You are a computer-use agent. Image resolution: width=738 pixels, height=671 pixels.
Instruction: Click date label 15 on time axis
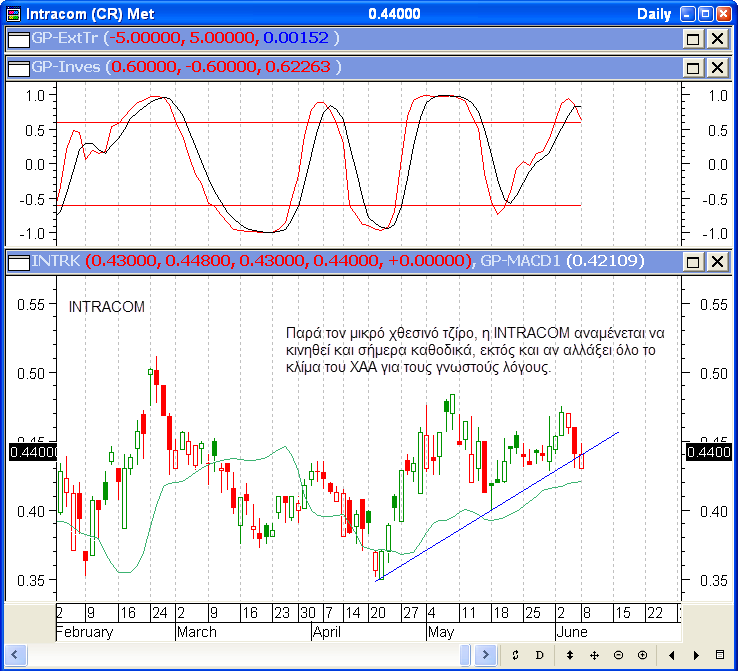pyautogui.click(x=623, y=613)
